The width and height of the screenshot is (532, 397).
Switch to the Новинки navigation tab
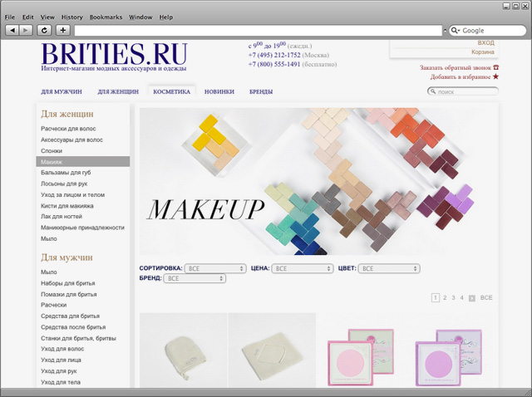(219, 92)
